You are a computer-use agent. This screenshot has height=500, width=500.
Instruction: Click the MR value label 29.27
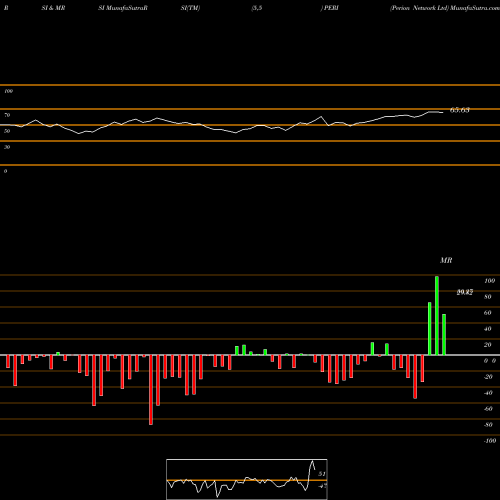pyautogui.click(x=465, y=292)
